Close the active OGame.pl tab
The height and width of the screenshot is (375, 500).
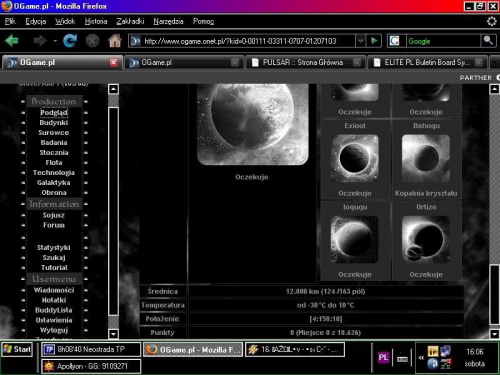114,62
